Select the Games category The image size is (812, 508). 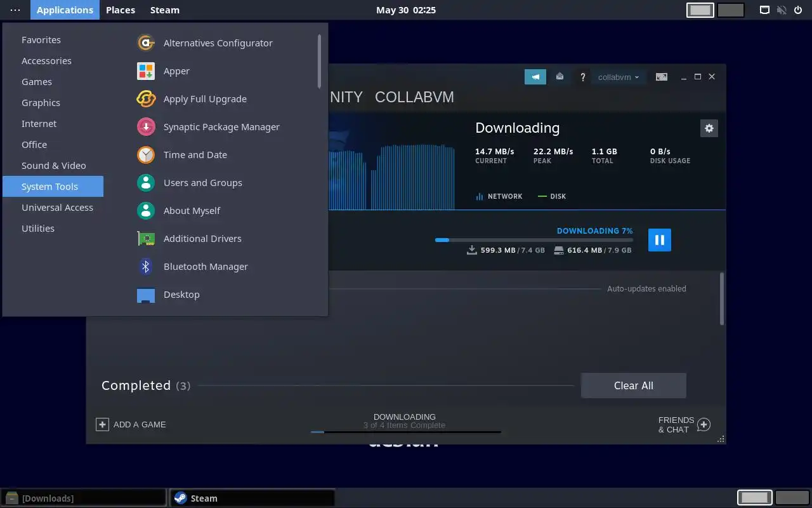click(x=53, y=82)
